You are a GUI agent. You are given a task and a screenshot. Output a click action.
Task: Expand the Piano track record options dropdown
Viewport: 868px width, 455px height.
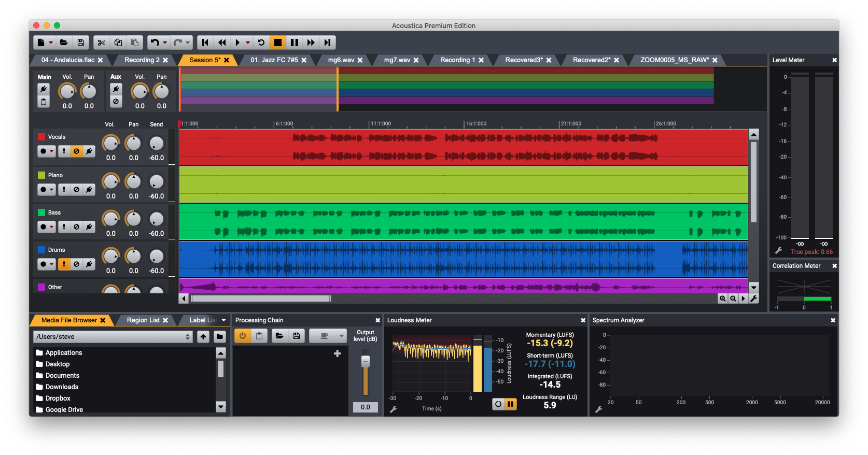point(51,190)
